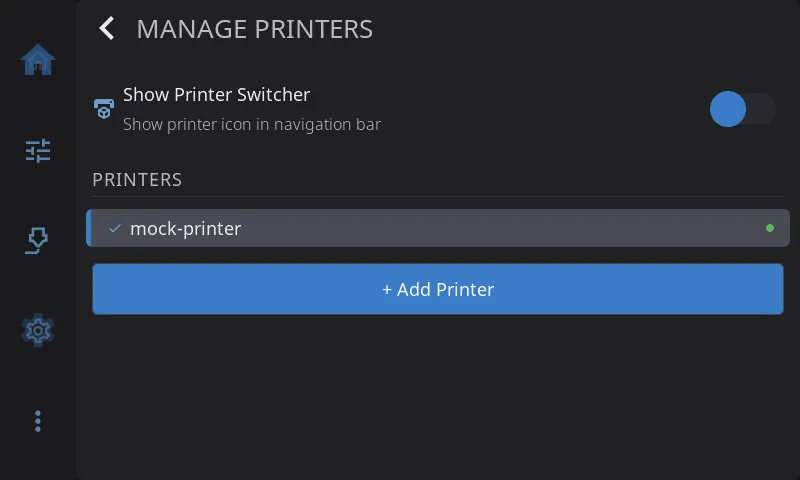The height and width of the screenshot is (480, 800).
Task: Open the Home panel in sidebar
Action: tap(38, 60)
